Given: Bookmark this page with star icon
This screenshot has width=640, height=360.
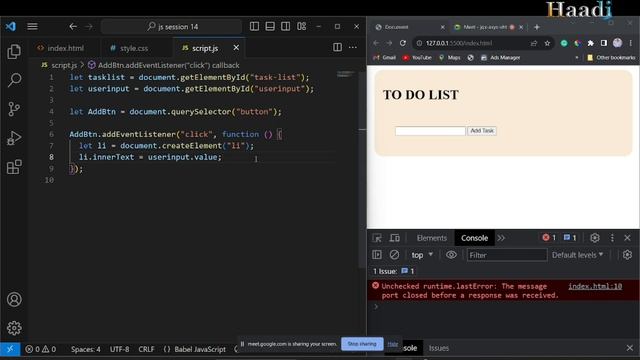Looking at the screenshot, I should [547, 43].
